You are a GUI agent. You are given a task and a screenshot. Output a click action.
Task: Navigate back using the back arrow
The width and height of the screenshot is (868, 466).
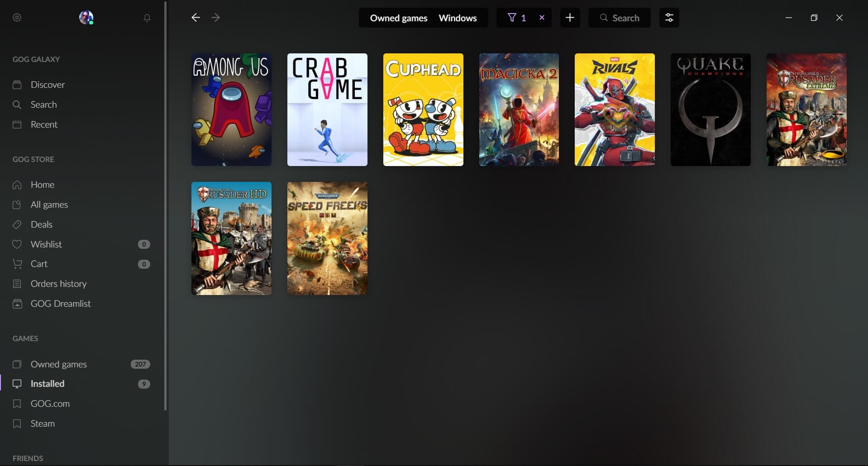(x=195, y=18)
